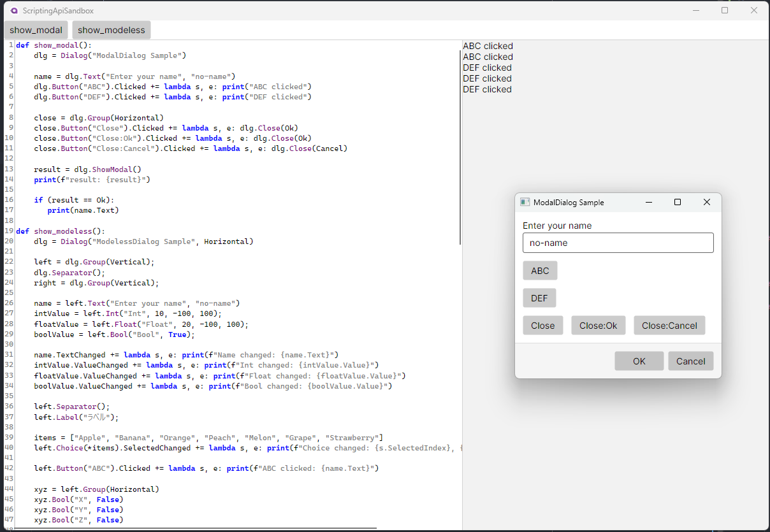Click line 'left.Label("ラベル");' in code

tap(76, 417)
